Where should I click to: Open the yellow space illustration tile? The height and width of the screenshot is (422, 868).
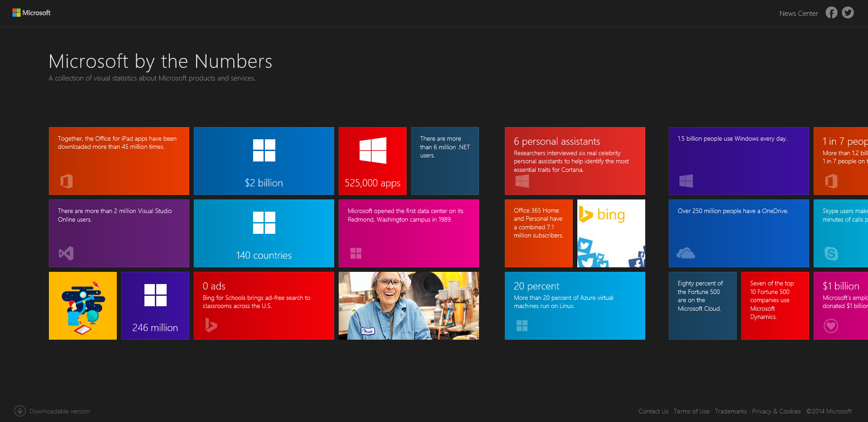[x=83, y=306]
